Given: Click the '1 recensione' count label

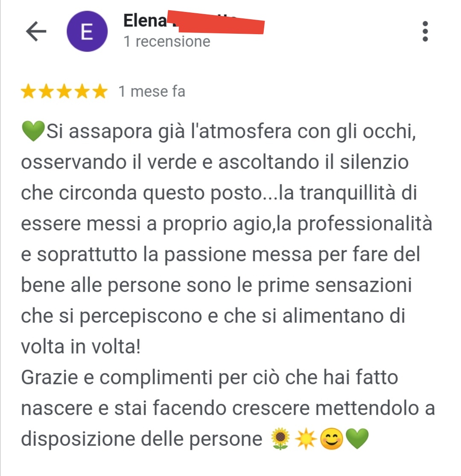Looking at the screenshot, I should pyautogui.click(x=167, y=41).
